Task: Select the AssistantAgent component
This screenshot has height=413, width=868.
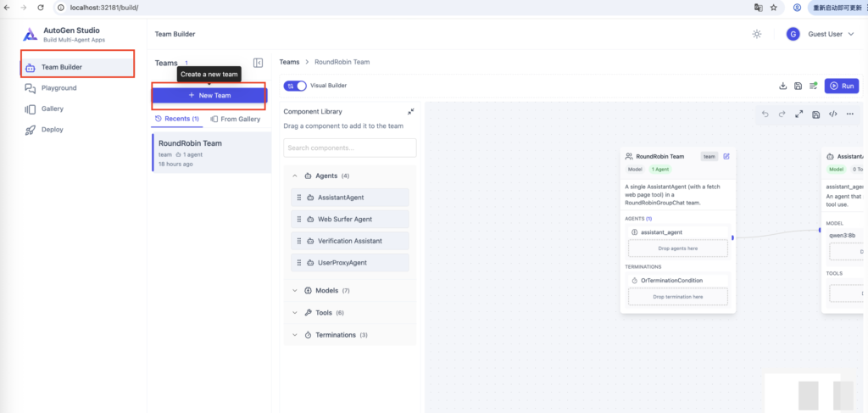Action: pos(350,197)
